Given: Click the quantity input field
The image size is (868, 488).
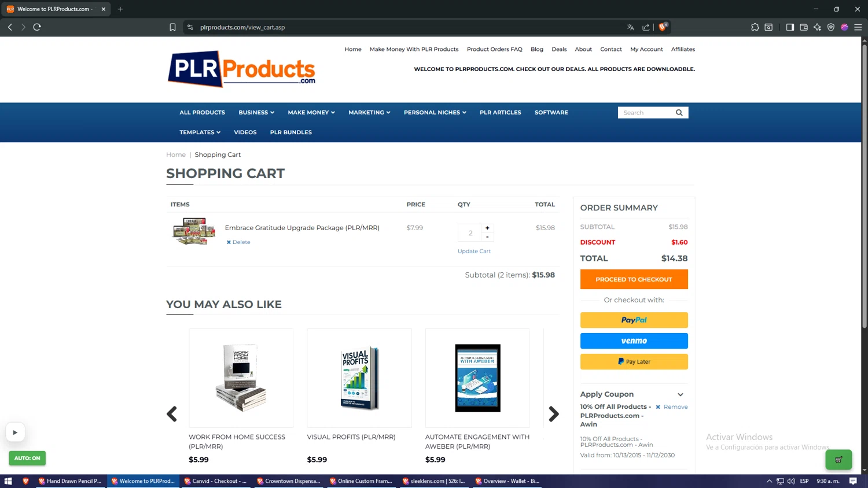Looking at the screenshot, I should 470,233.
